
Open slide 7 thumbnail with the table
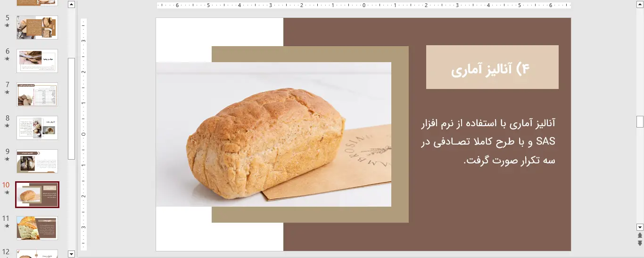click(x=37, y=94)
